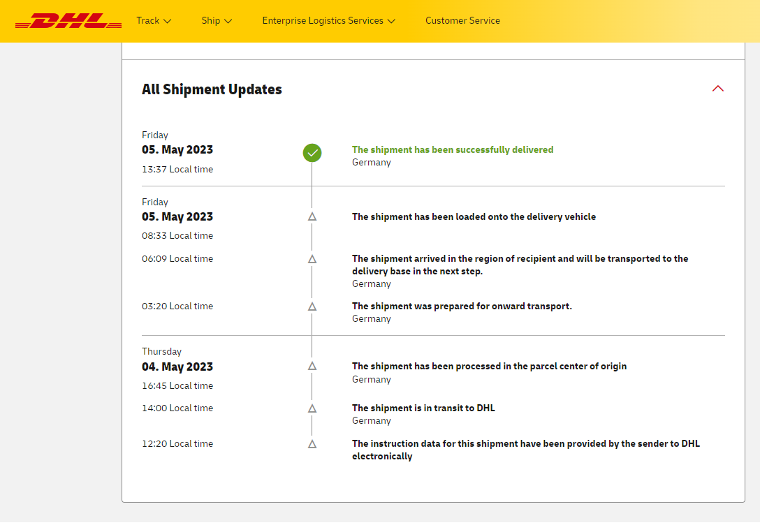This screenshot has height=532, width=760.
Task: Click the triangle marker at 03:20 Local time
Action: pyautogui.click(x=312, y=306)
